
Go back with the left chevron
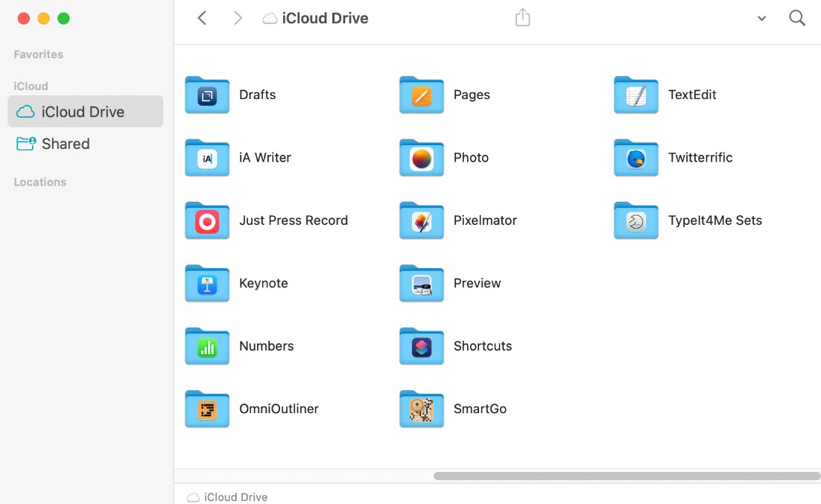[202, 18]
